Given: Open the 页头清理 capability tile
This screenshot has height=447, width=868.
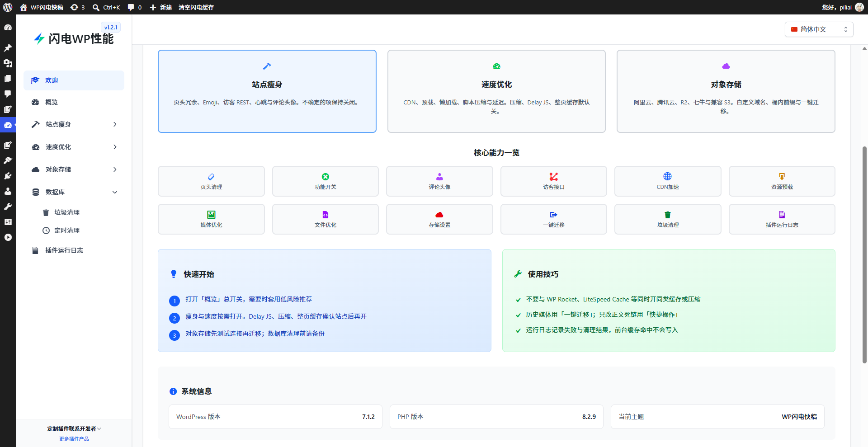Looking at the screenshot, I should [211, 181].
